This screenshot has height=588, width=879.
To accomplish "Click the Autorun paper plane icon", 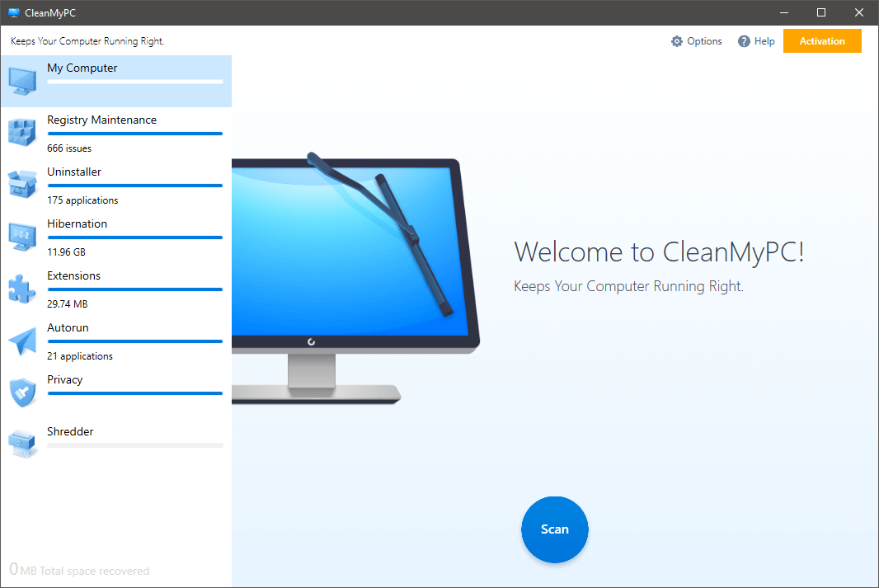I will click(22, 341).
